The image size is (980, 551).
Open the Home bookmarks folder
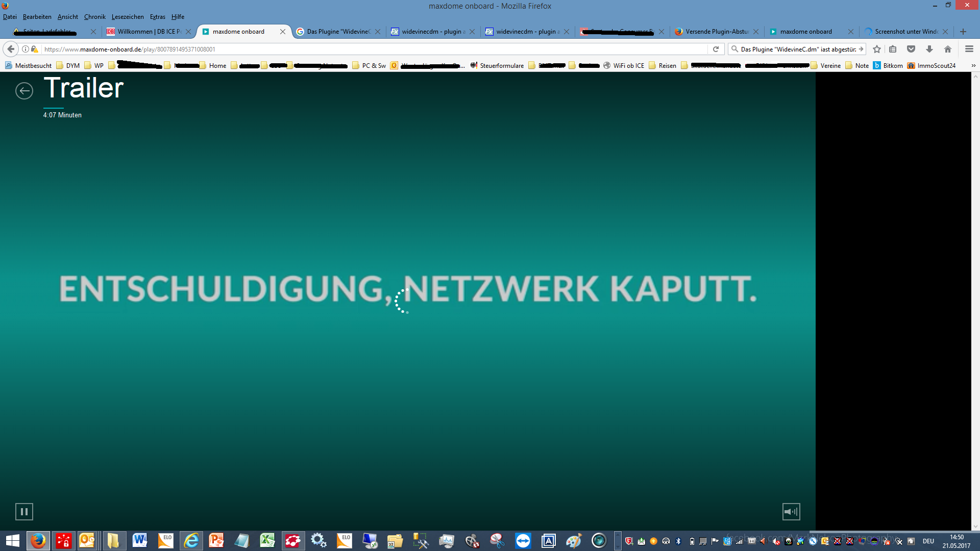(x=213, y=65)
